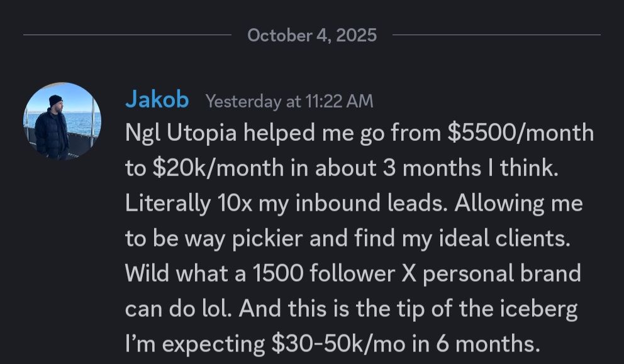Click the first line of Jakob's message

[359, 133]
